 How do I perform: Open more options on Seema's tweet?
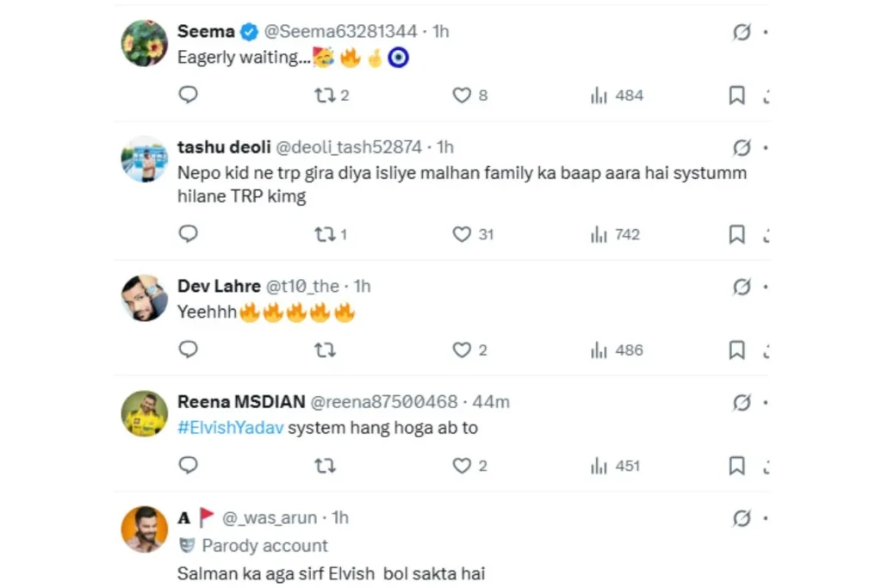click(x=766, y=32)
